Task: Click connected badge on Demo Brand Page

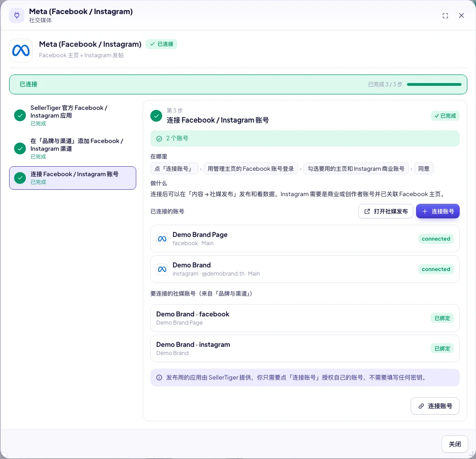Action: click(436, 239)
